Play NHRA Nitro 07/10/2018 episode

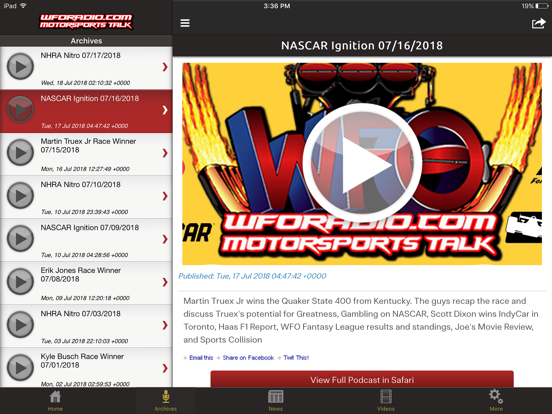(20, 195)
